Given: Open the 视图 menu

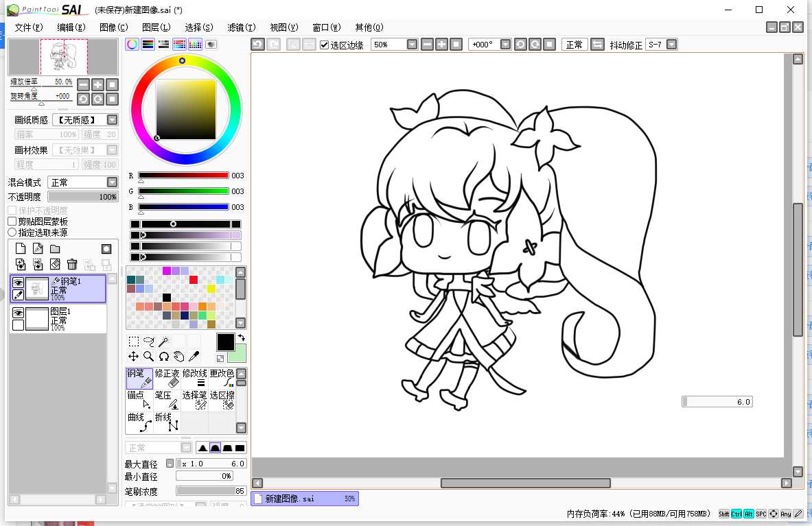Looking at the screenshot, I should 283,27.
